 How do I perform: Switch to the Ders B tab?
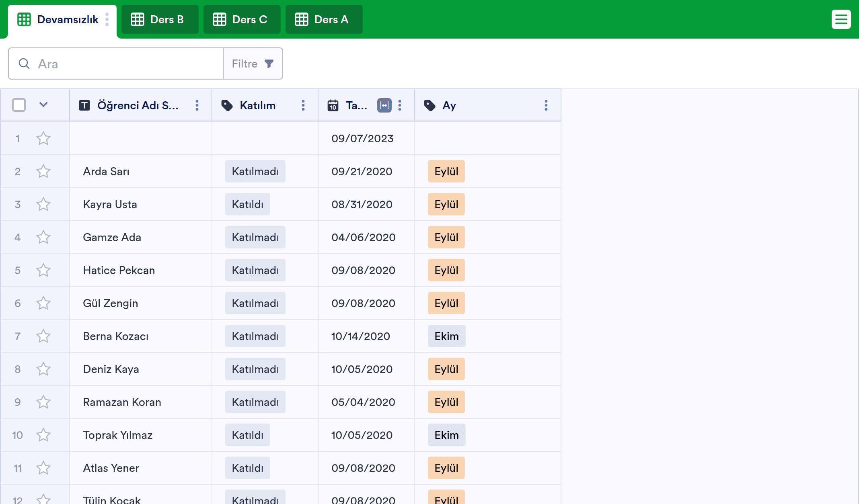(160, 19)
